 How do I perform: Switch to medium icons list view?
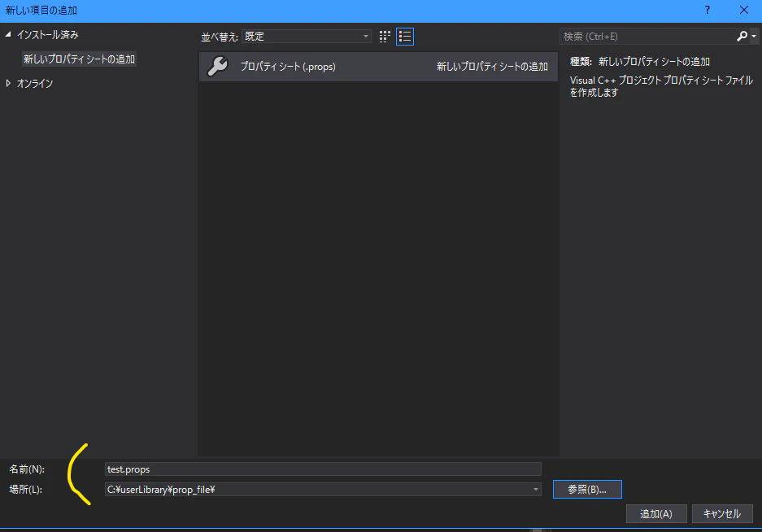[x=405, y=37]
